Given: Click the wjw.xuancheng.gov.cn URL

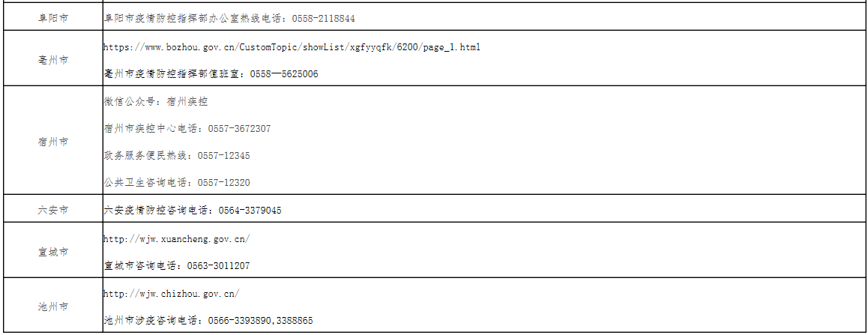Looking at the screenshot, I should coord(176,239).
